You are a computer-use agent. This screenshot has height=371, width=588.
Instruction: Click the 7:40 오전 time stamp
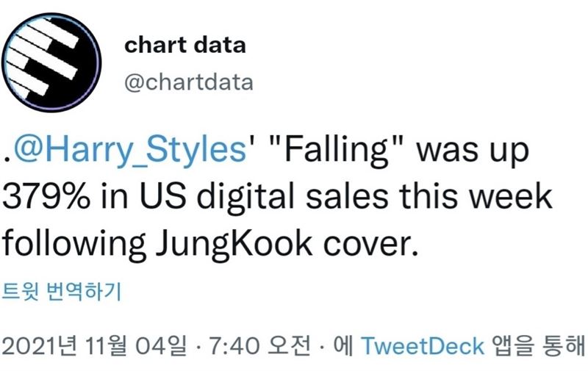259,345
